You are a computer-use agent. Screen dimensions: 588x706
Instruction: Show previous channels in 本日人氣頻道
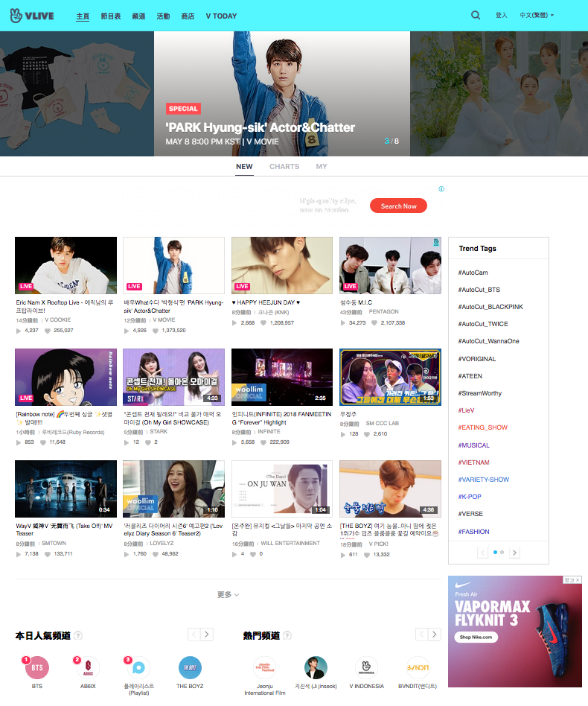(194, 635)
